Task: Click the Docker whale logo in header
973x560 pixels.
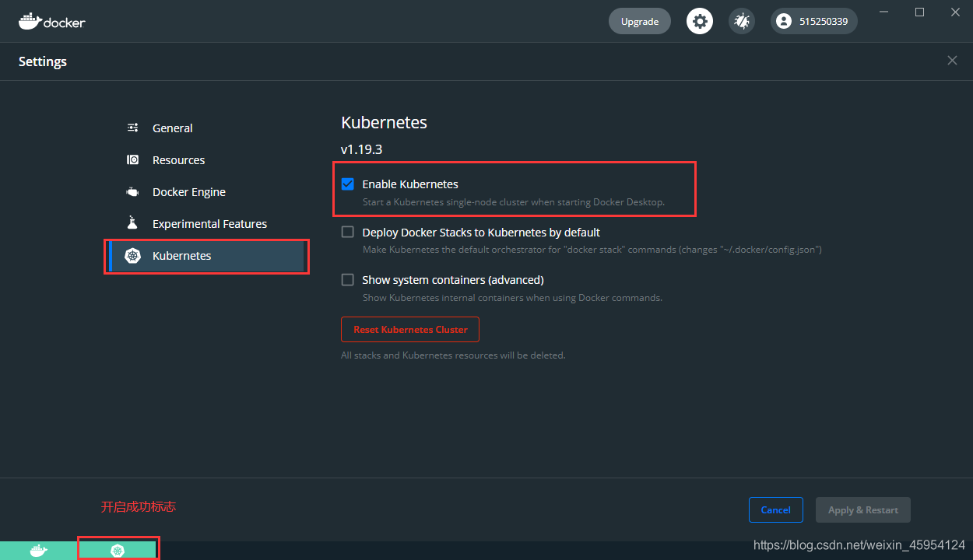Action: tap(30, 21)
